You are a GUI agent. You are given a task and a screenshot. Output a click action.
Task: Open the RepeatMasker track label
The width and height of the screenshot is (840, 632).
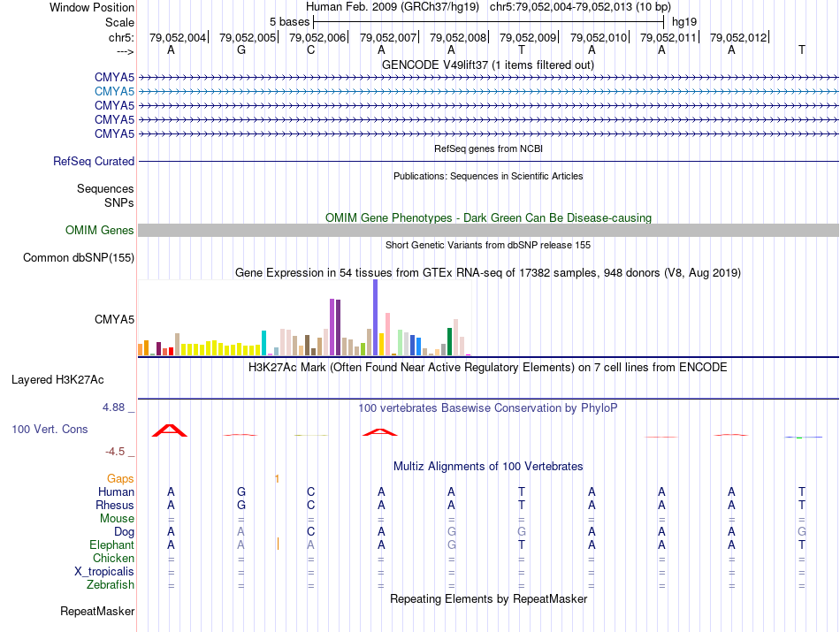pyautogui.click(x=97, y=611)
